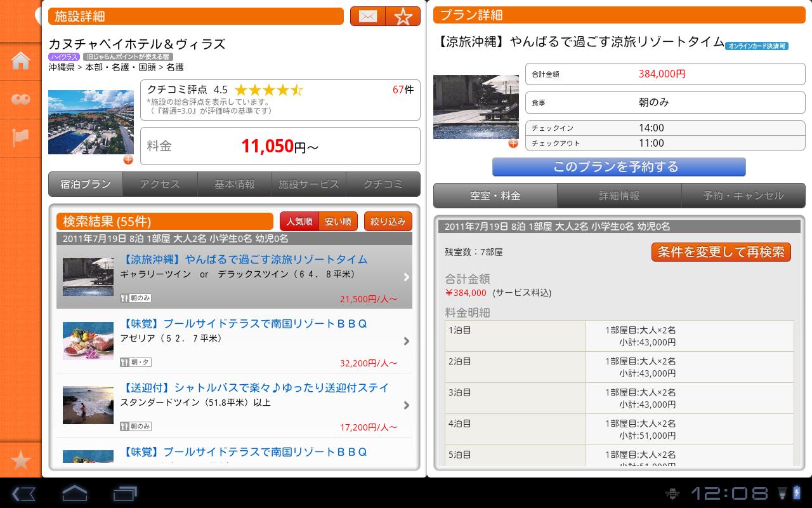Tap 条件を変更して再検索 button
812x508 pixels.
click(721, 251)
